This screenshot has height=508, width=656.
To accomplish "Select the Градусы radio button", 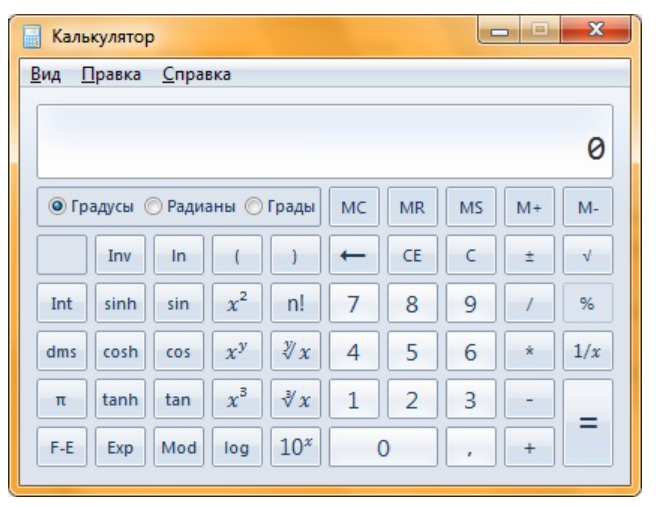I will tap(58, 207).
